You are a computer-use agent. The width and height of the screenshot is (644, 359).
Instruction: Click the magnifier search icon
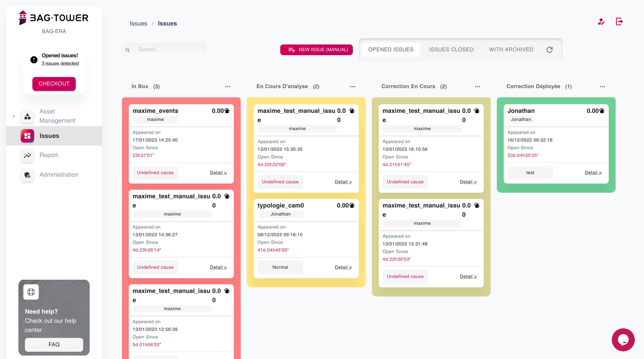(x=128, y=50)
